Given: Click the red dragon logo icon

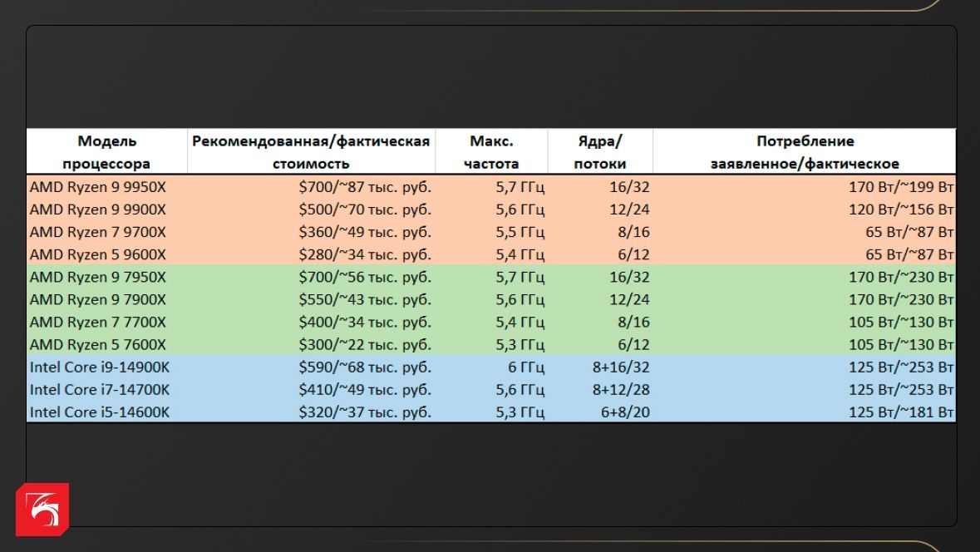Looking at the screenshot, I should pyautogui.click(x=42, y=509).
